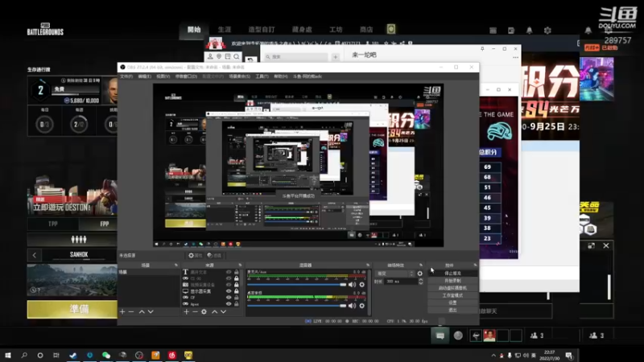The width and height of the screenshot is (644, 362).
Task: Mute the 麦克风/Aux speaker icon
Action: [353, 285]
